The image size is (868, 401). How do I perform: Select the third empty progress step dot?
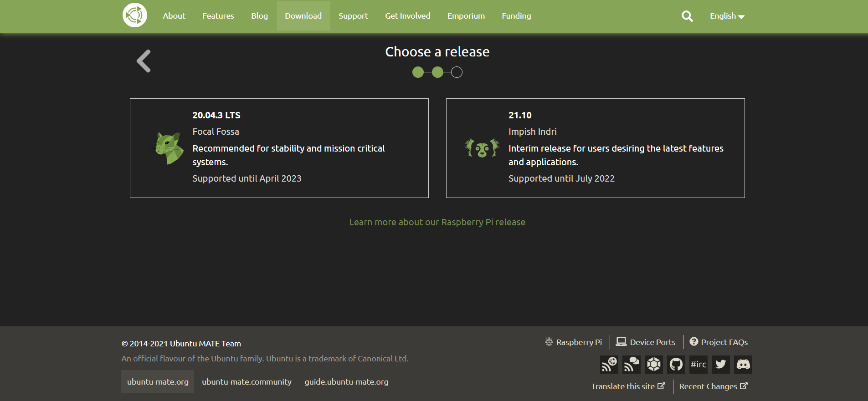point(457,72)
